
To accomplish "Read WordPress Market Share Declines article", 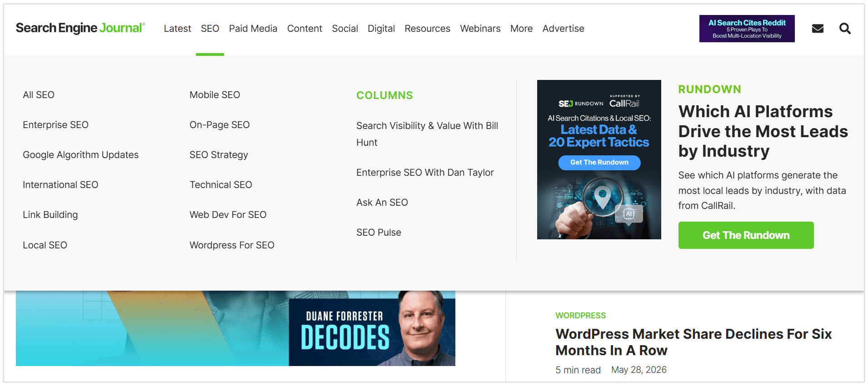I will 693,342.
